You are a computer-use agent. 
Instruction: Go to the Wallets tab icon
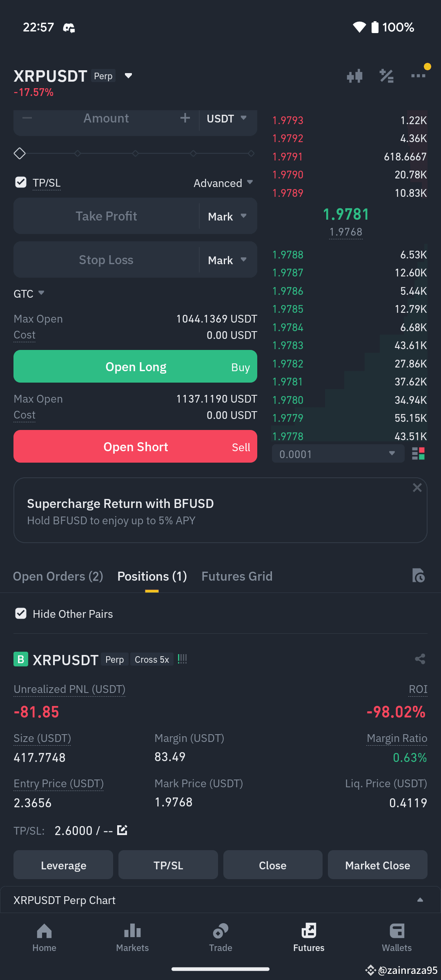397,931
